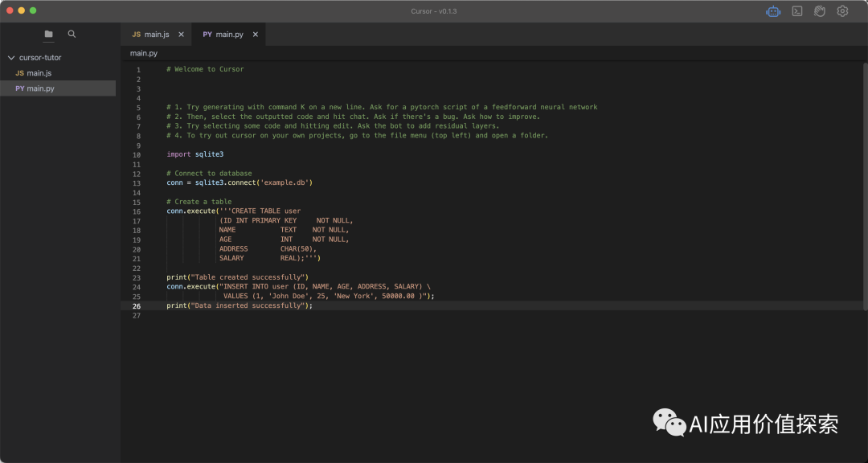
Task: Switch to the main.js tab
Action: click(x=156, y=35)
